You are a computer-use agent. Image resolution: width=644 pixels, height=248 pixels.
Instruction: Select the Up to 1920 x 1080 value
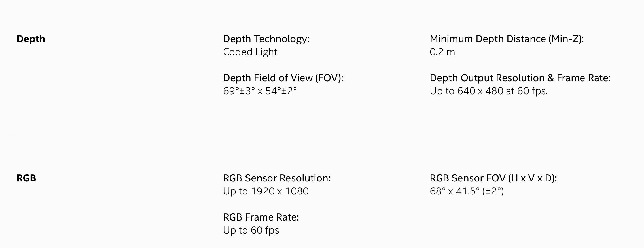pyautogui.click(x=266, y=191)
